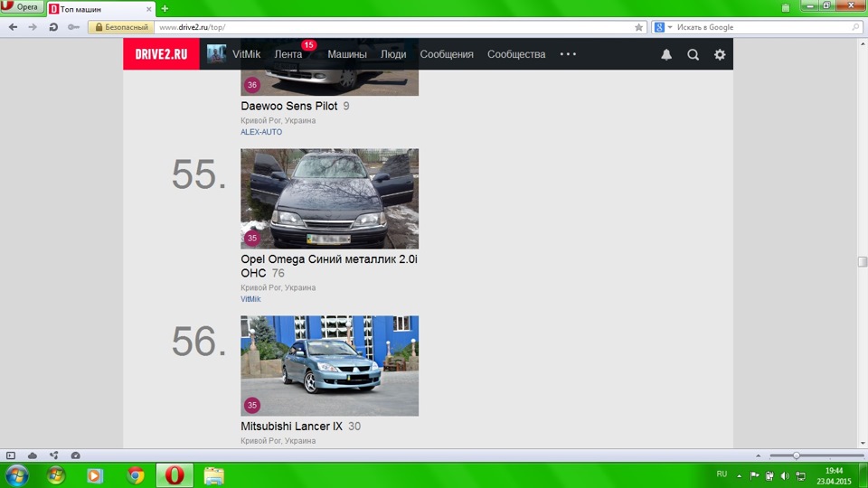Image resolution: width=868 pixels, height=488 pixels.
Task: Toggle the panel icon in Opera status bar
Action: tap(11, 455)
